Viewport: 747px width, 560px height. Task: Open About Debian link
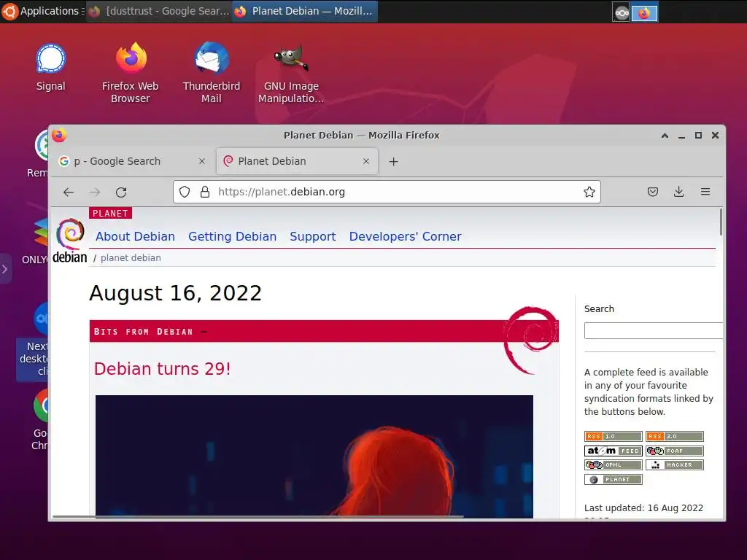coord(135,237)
